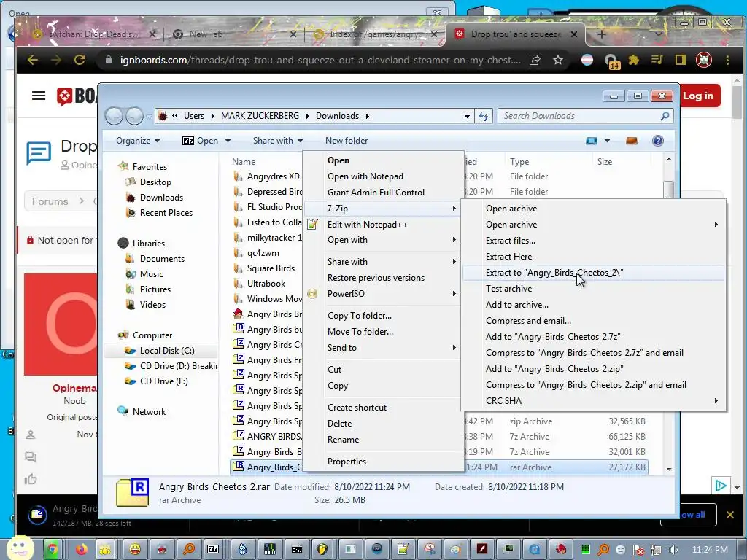Screen dimensions: 747x560
Task: Select Local Disk (C:)
Action: tap(167, 351)
